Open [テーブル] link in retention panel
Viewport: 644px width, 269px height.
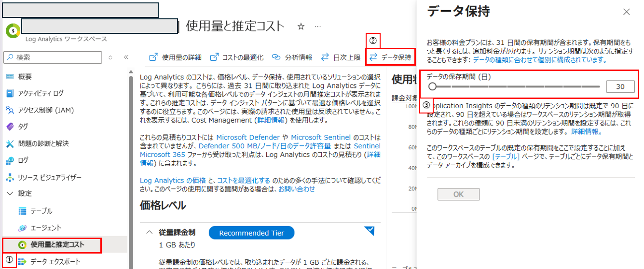click(x=506, y=157)
